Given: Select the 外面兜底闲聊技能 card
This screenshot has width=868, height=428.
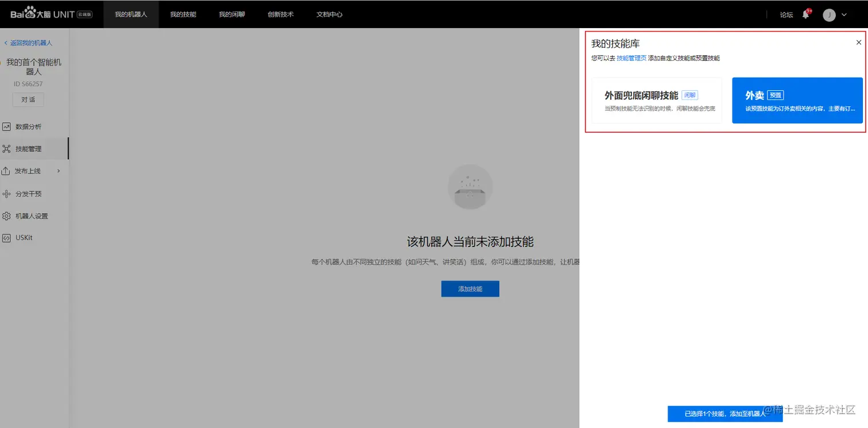Looking at the screenshot, I should [x=657, y=101].
